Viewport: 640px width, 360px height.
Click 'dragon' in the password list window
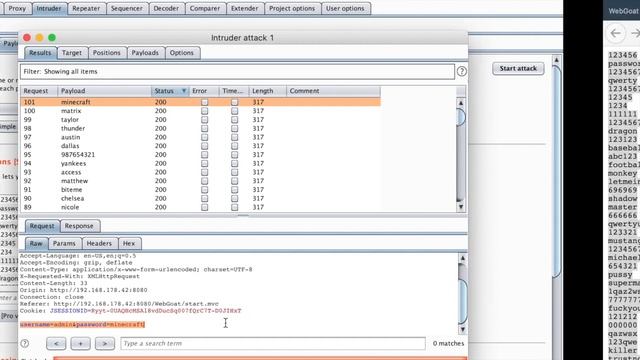point(622,131)
